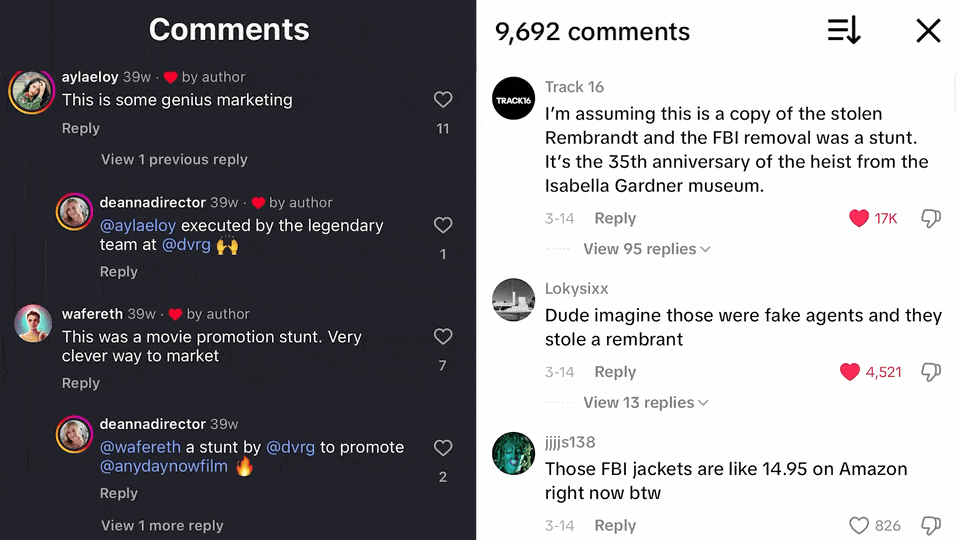Expand View 95 replies under Track 16
This screenshot has height=540, width=960.
point(646,249)
